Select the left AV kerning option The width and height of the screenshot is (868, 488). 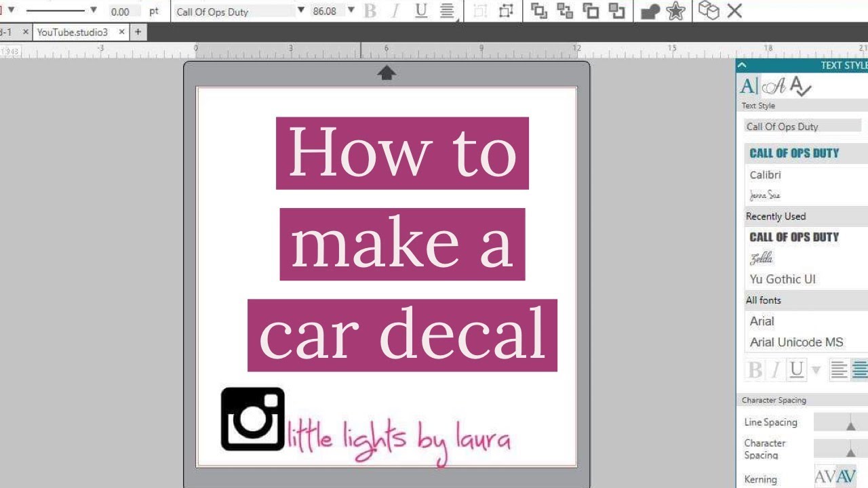click(825, 476)
